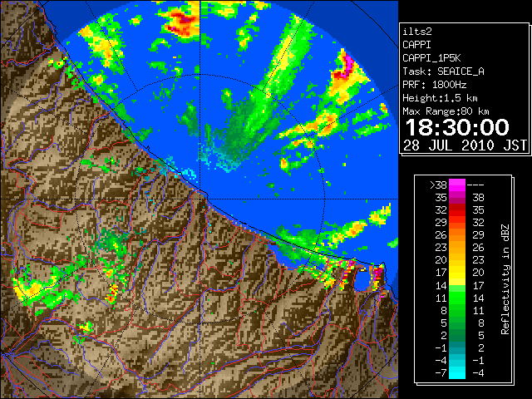Click the 'Reflectivity in dBZ' axis label

coord(505,279)
